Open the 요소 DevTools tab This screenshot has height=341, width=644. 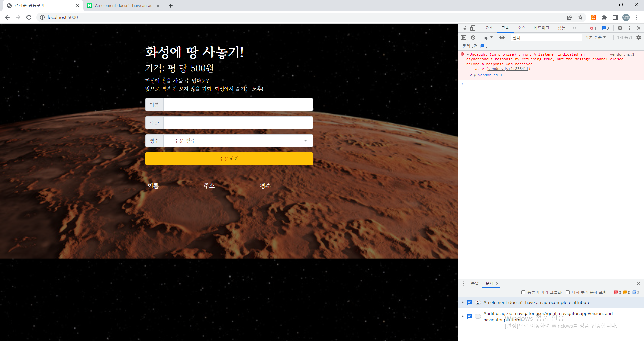click(489, 28)
